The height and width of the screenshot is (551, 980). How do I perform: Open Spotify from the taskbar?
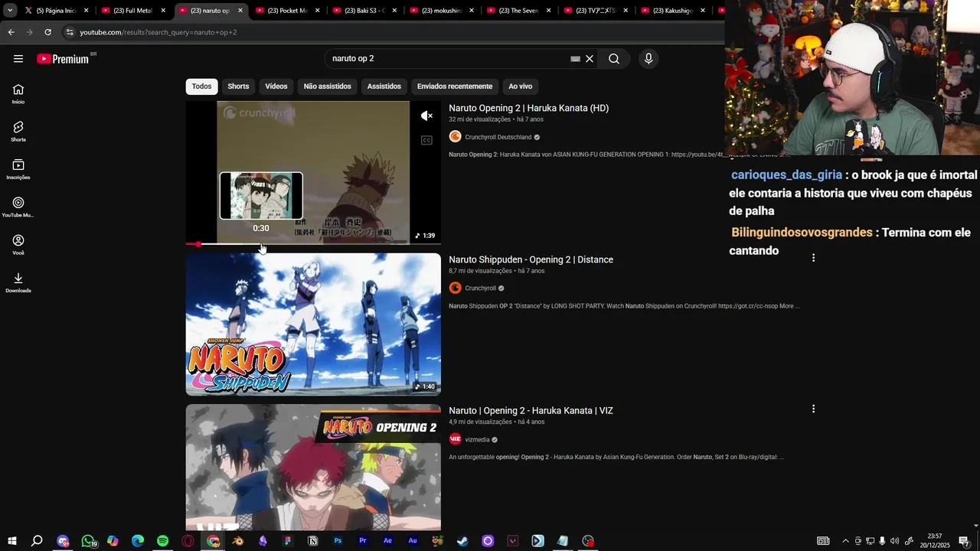(x=162, y=541)
